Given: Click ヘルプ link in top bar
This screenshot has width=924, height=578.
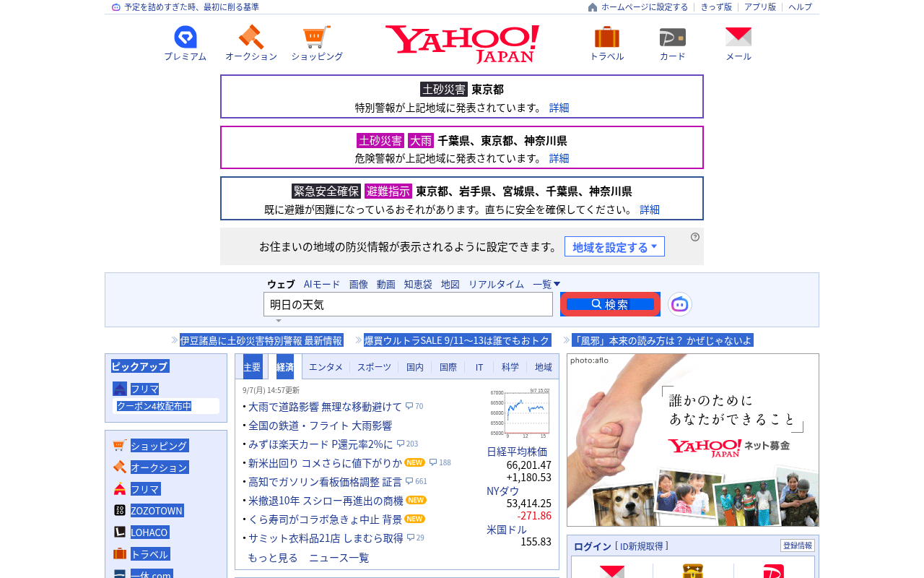Looking at the screenshot, I should tap(800, 7).
